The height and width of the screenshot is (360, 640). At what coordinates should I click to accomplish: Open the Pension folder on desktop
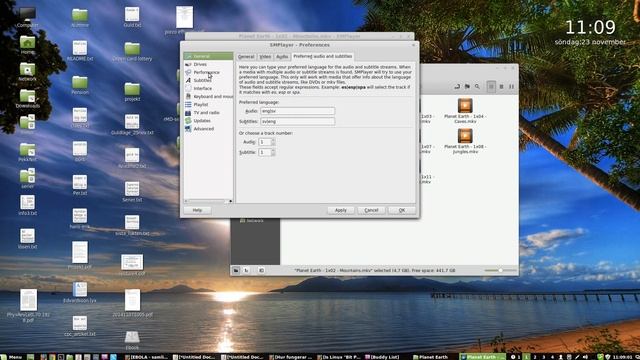point(80,85)
